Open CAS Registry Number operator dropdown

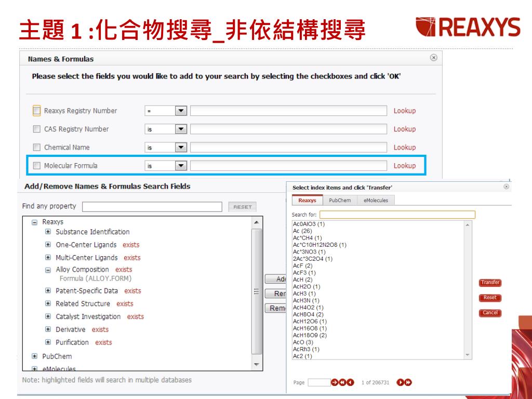tap(181, 129)
